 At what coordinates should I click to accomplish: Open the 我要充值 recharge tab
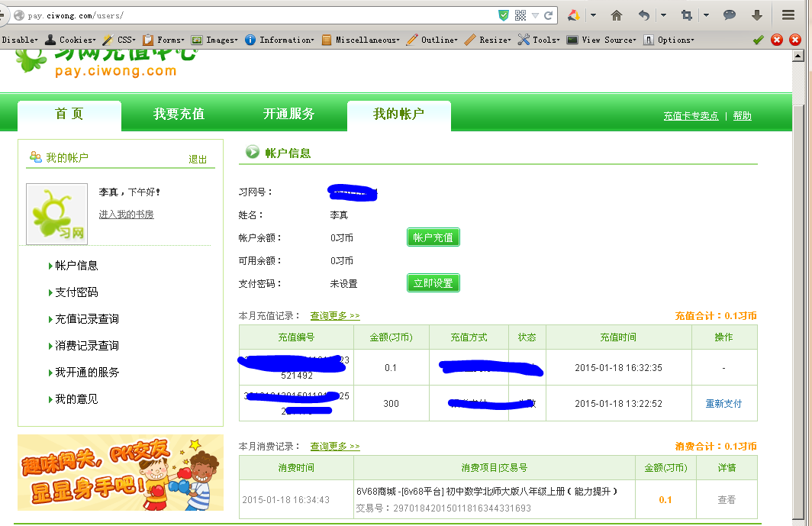pos(179,115)
